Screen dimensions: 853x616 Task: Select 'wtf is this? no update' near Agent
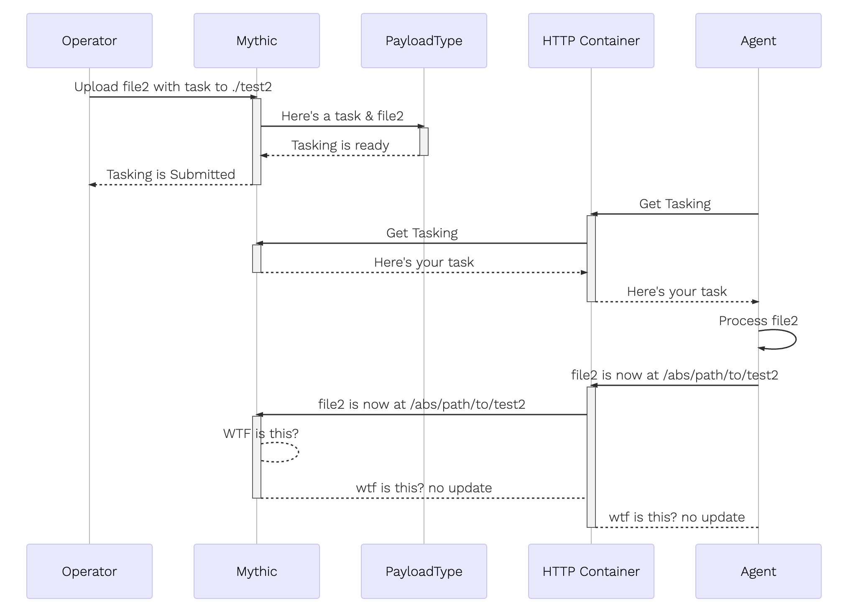coord(677,517)
